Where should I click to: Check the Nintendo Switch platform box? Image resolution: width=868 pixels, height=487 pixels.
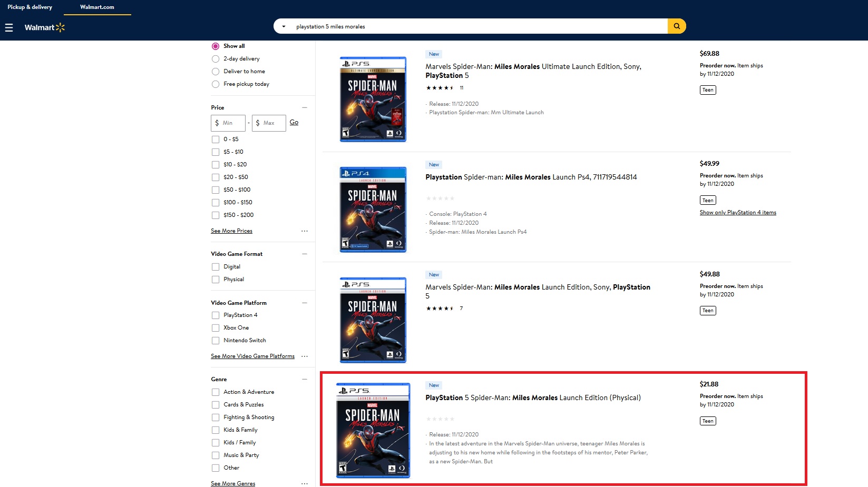(x=216, y=341)
